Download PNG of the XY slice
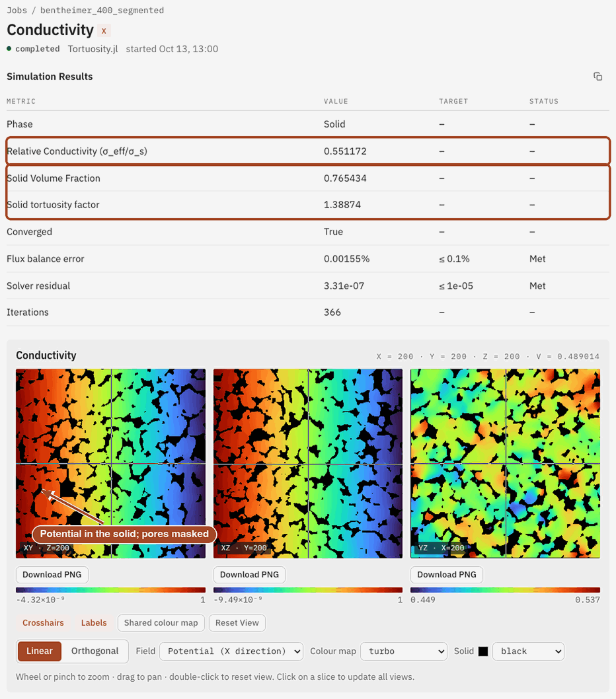Viewport: 616px width, 699px height. 52,575
